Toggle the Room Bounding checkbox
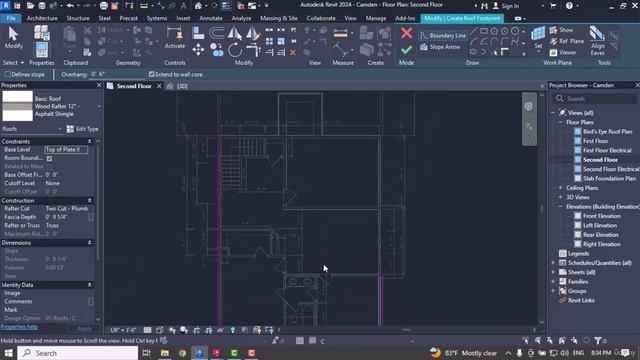 (x=49, y=158)
